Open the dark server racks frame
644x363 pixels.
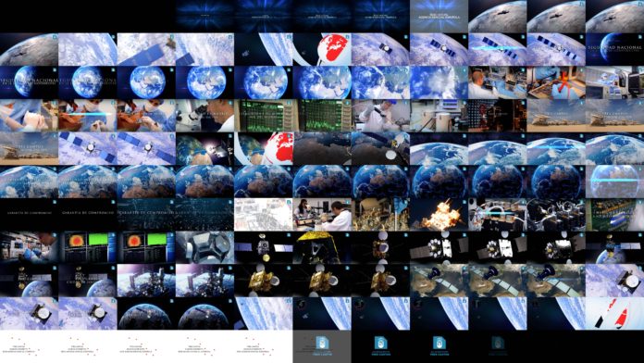(498, 116)
